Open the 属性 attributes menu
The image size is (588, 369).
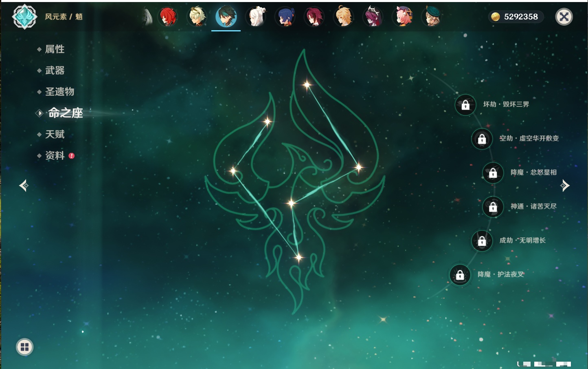tap(55, 49)
